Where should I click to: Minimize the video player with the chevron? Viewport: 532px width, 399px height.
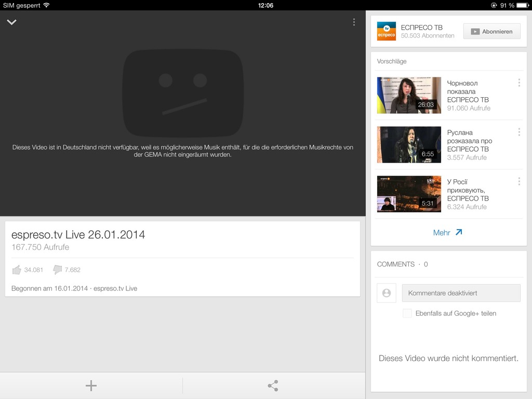(x=11, y=22)
